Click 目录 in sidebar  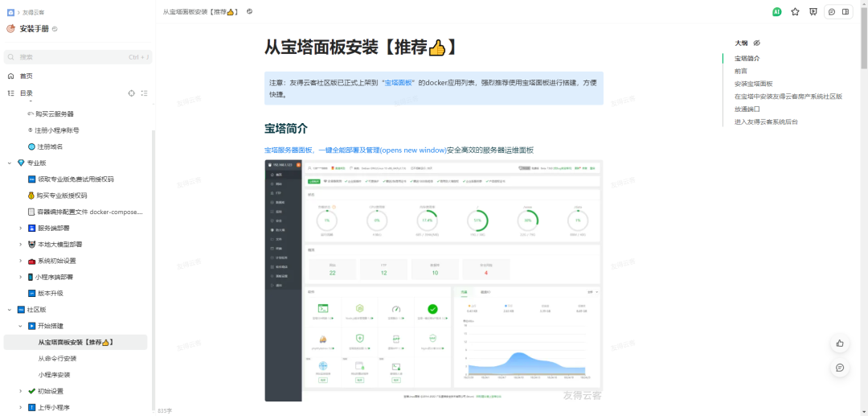(x=26, y=93)
